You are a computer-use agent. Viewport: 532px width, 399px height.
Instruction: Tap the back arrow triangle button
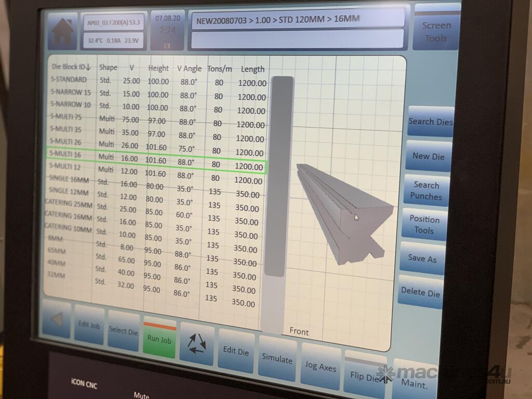coord(57,319)
